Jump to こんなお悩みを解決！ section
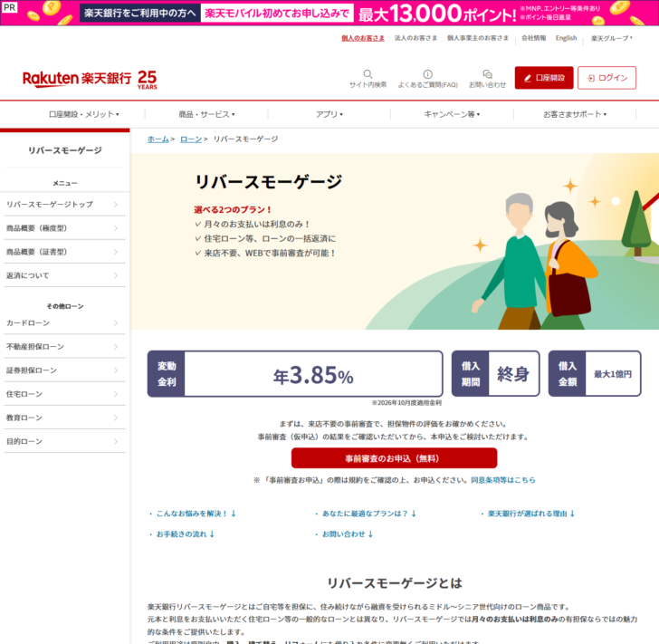Image resolution: width=659 pixels, height=644 pixels. tap(196, 514)
